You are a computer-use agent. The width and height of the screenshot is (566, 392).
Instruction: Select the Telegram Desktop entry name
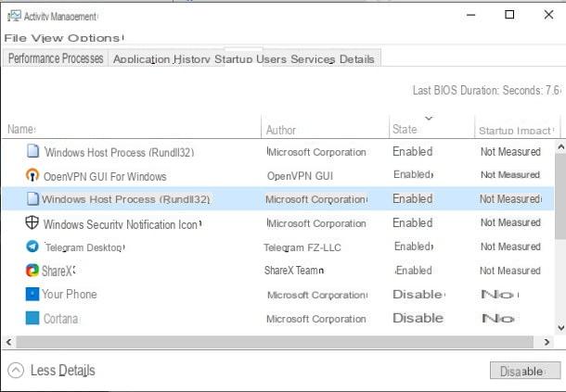pos(84,247)
